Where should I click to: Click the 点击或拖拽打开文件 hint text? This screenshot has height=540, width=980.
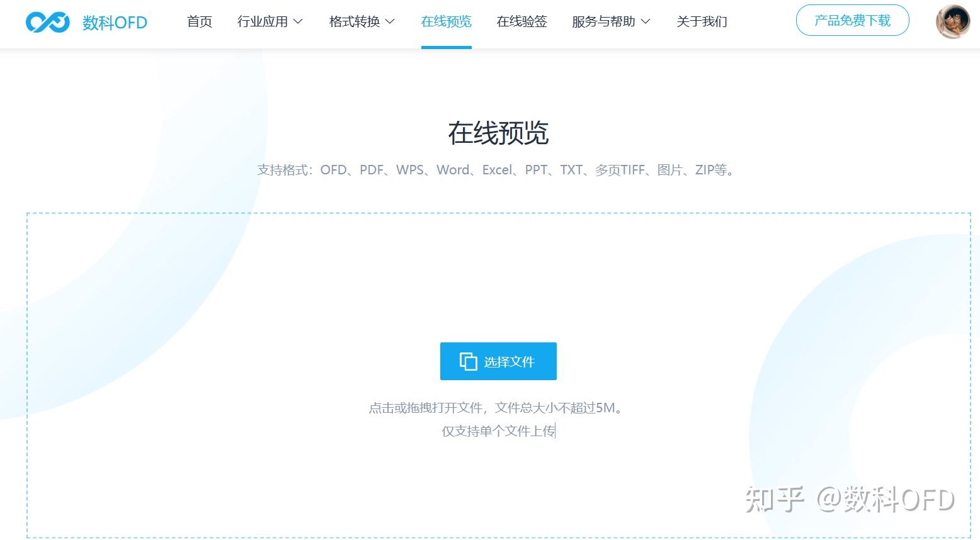pyautogui.click(x=496, y=407)
